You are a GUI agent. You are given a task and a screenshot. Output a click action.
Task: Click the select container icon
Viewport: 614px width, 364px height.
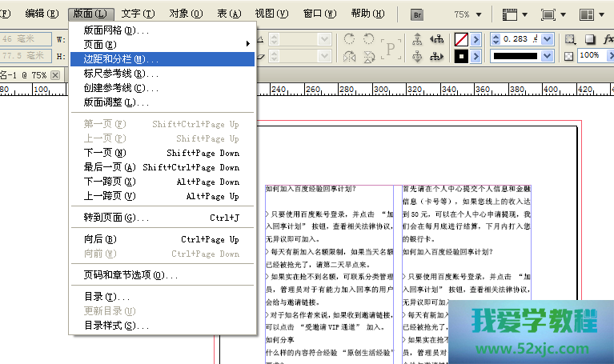(417, 39)
